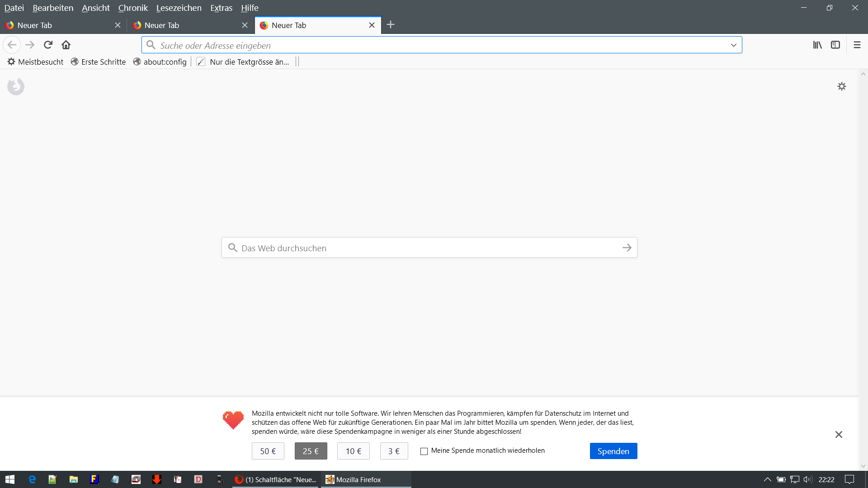Expand the address bar history dropdown

click(x=733, y=45)
